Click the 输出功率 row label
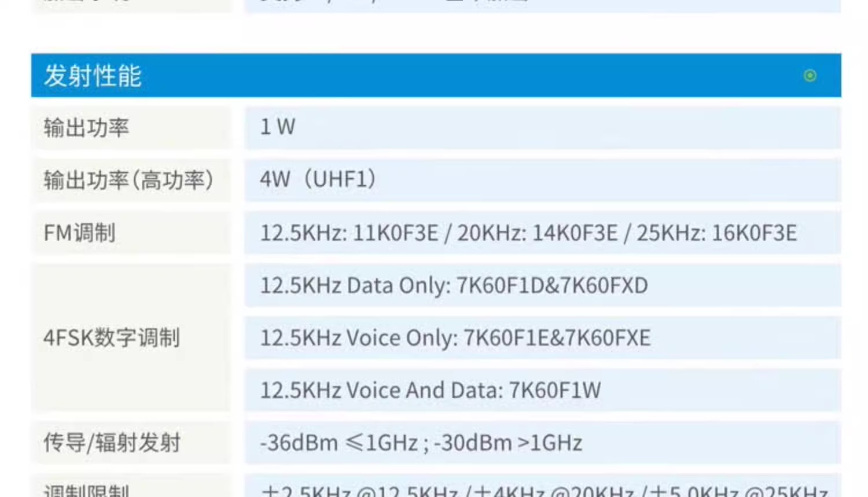 click(86, 128)
